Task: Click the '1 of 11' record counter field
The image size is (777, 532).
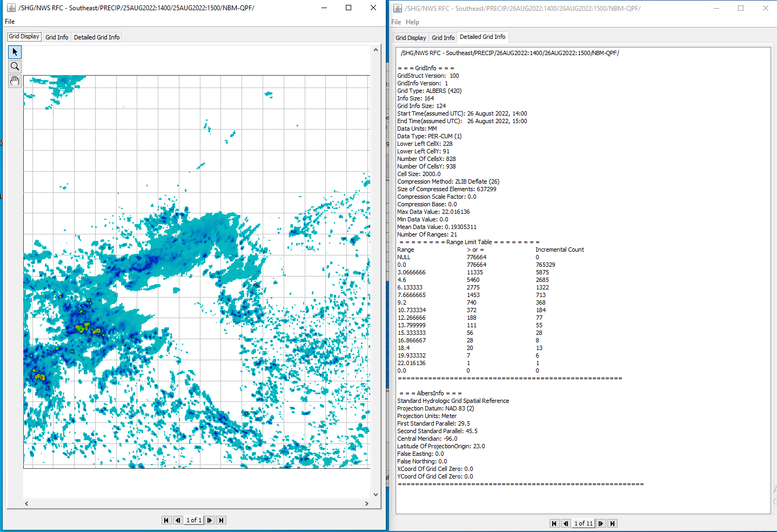Action: pyautogui.click(x=583, y=523)
